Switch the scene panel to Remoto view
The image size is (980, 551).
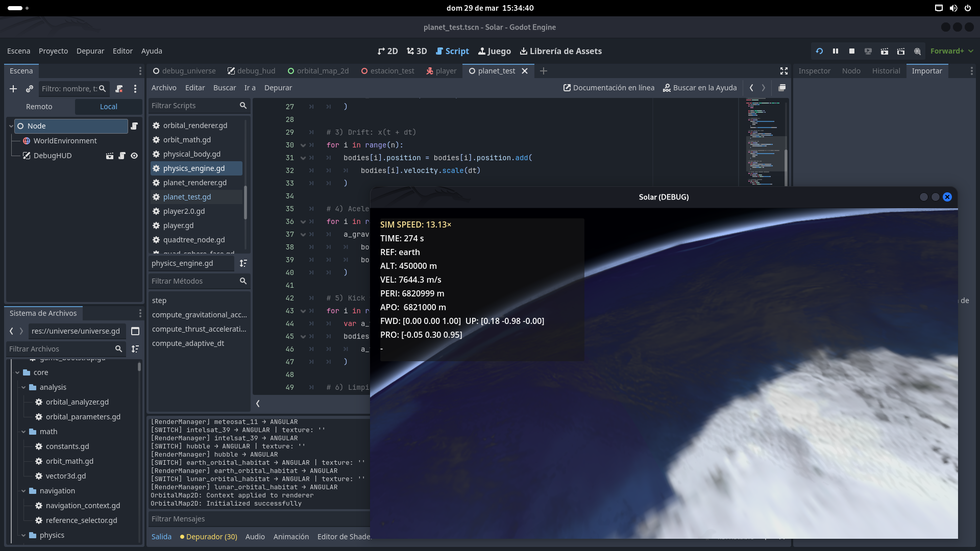[39, 107]
